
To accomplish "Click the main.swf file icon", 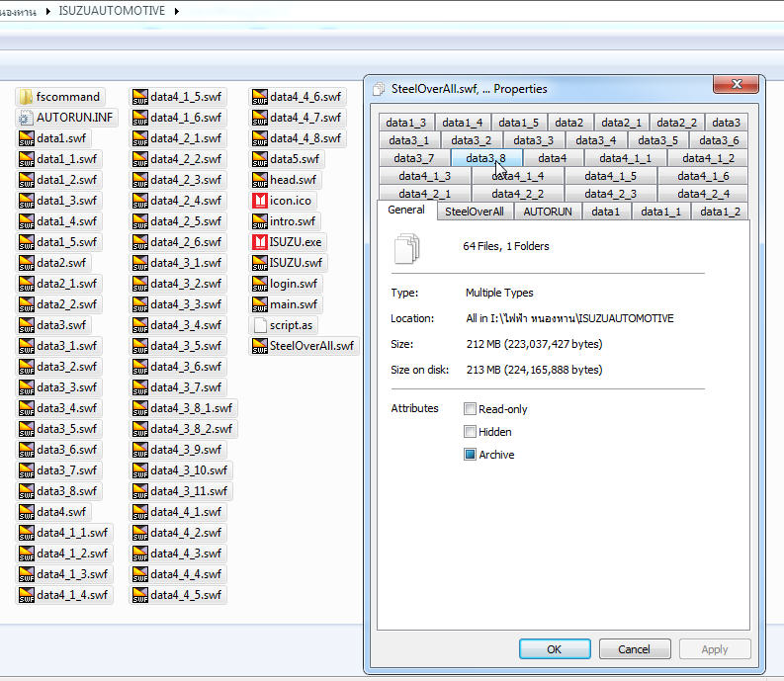I will click(x=259, y=304).
